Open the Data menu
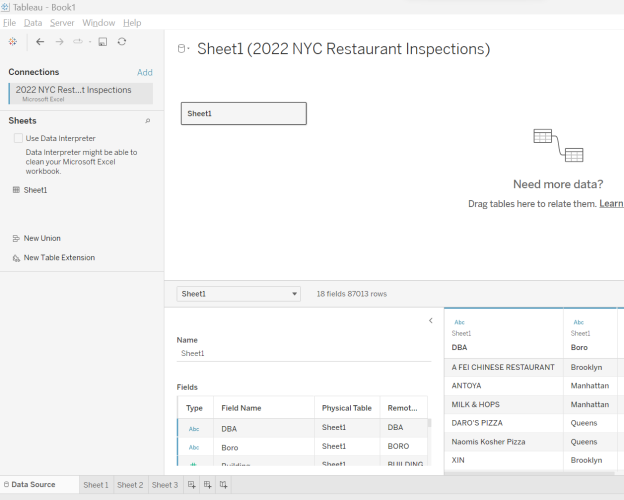624x500 pixels. [33, 23]
